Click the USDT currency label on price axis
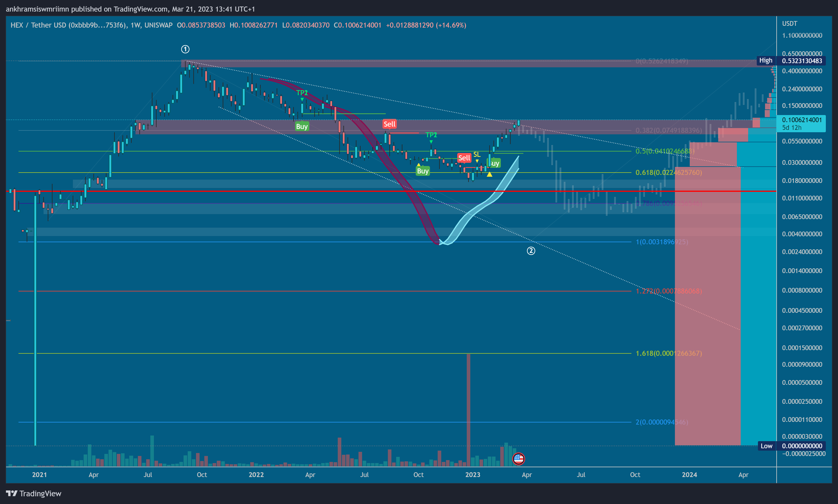Viewport: 838px width, 504px height. [x=789, y=23]
